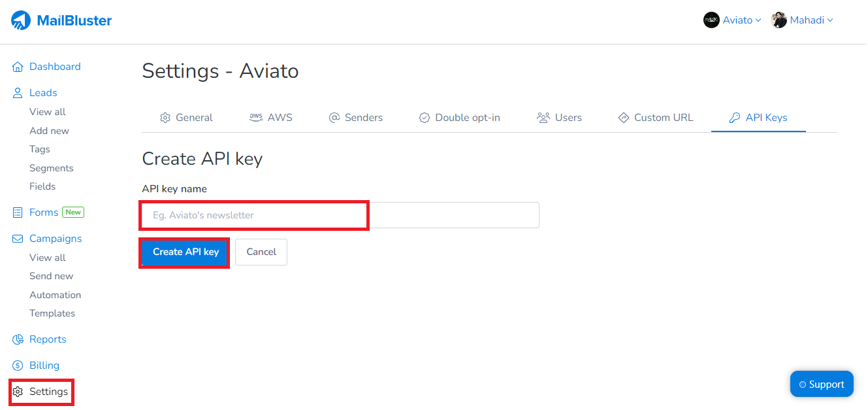This screenshot has height=410, width=868.
Task: Click the Settings gear icon in sidebar
Action: 18,392
